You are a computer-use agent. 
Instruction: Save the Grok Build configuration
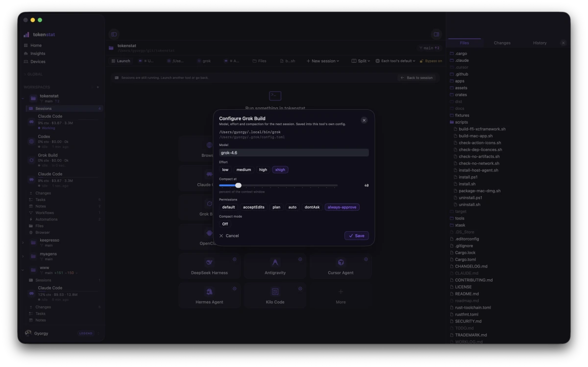coord(357,236)
